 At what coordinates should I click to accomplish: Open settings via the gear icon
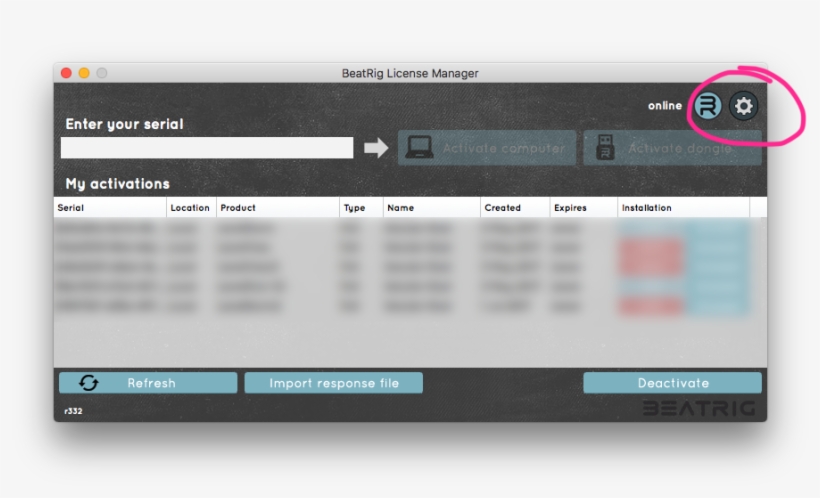[x=743, y=106]
